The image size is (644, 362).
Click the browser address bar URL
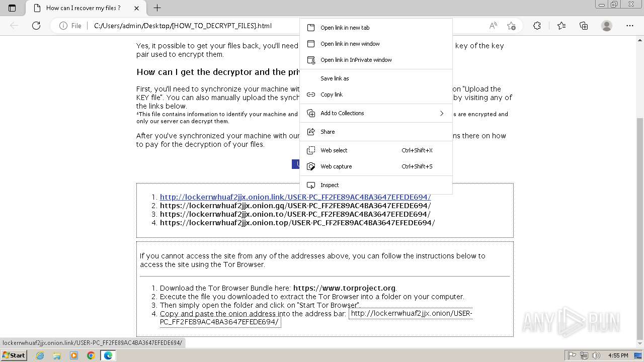[183, 26]
